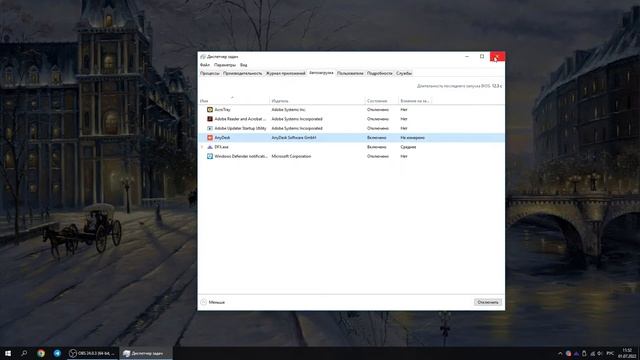Image resolution: width=640 pixels, height=360 pixels.
Task: Expand the DFX.exe row group
Action: 202,147
